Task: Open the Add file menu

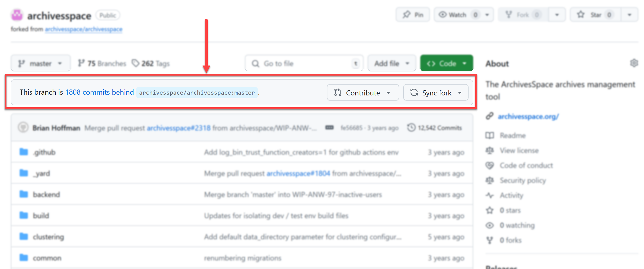Action: click(391, 63)
